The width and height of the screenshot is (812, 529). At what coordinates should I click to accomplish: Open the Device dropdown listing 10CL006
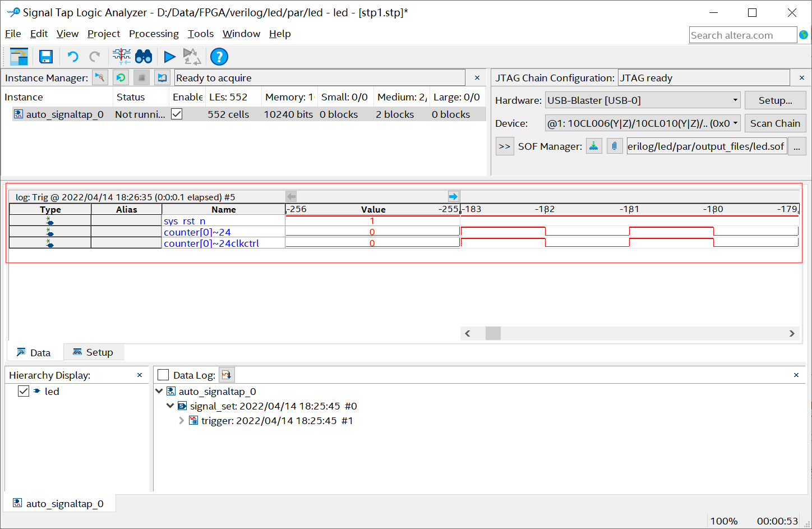(x=643, y=123)
